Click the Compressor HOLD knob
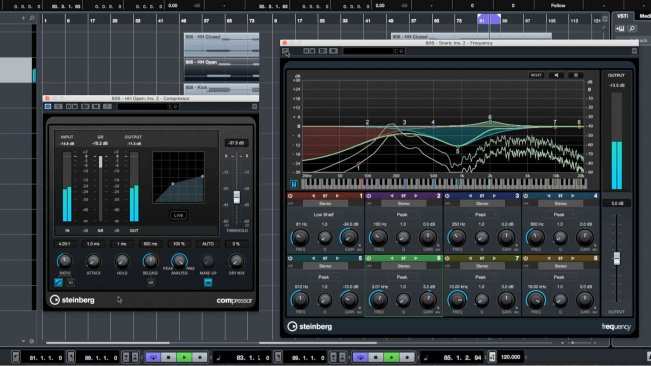The height and width of the screenshot is (366, 651). coord(122,261)
